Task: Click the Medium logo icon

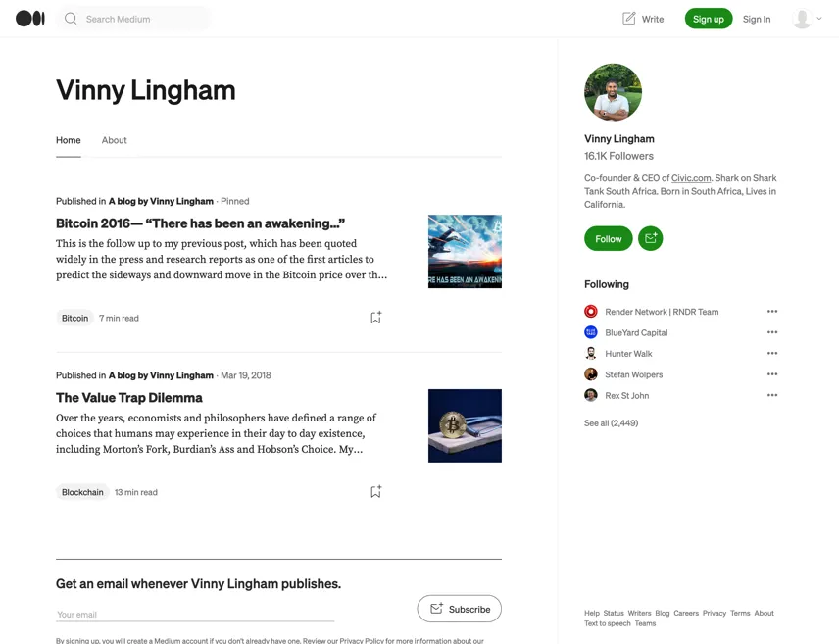Action: pyautogui.click(x=30, y=19)
